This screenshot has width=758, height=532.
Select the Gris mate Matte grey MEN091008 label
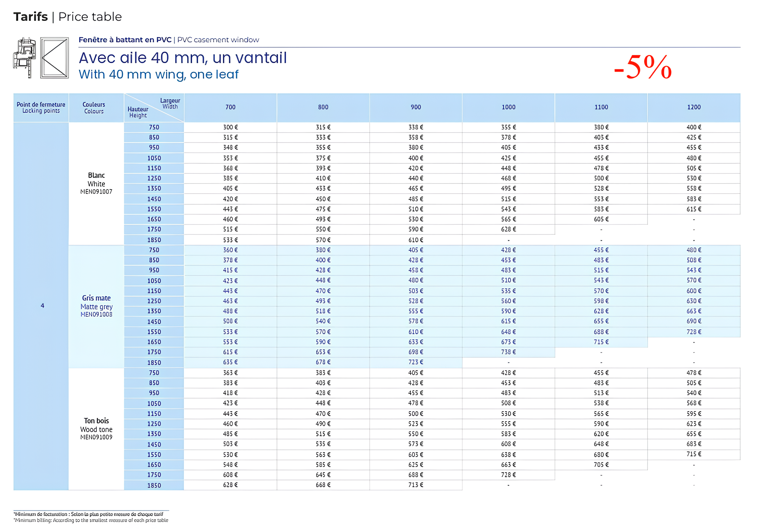click(96, 306)
